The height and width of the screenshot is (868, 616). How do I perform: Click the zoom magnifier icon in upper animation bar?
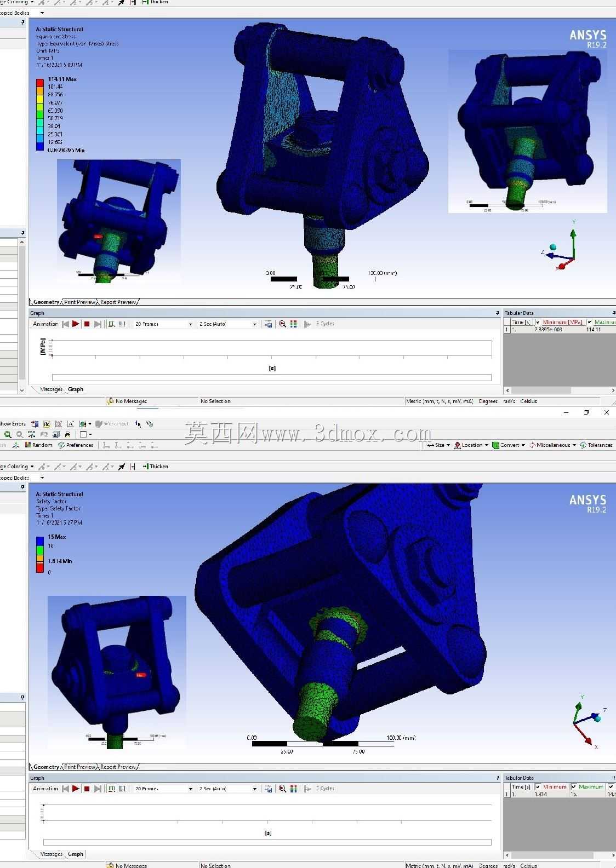[282, 324]
